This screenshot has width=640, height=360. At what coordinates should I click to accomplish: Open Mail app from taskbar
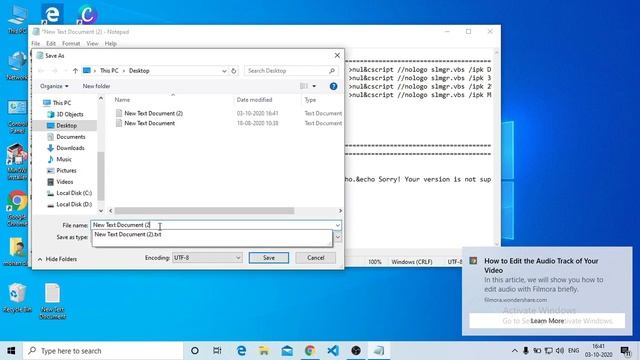pos(287,351)
